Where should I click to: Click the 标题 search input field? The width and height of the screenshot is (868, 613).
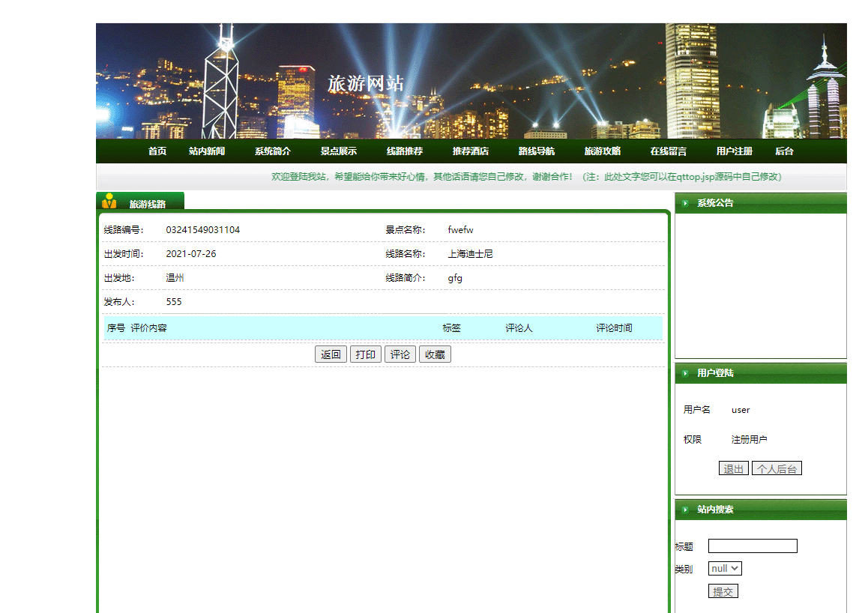pos(752,546)
